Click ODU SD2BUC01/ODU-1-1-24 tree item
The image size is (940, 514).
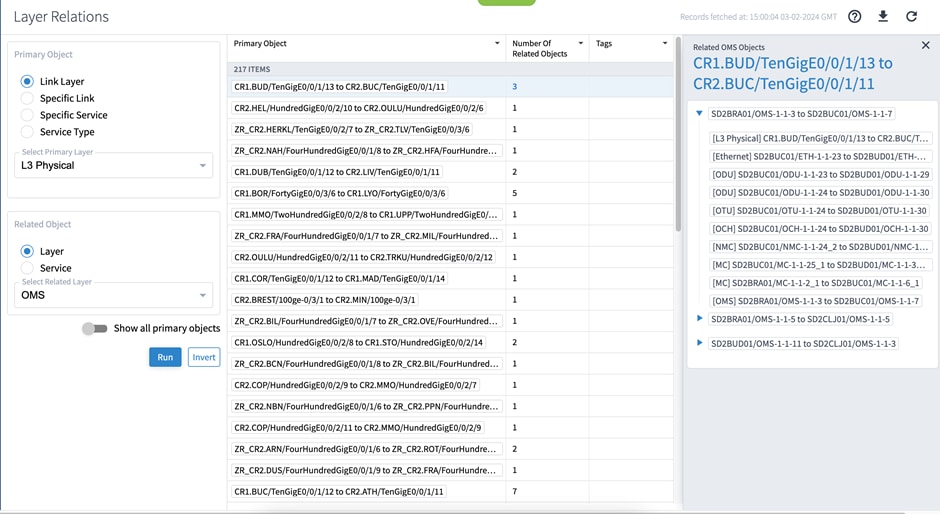[x=821, y=193]
